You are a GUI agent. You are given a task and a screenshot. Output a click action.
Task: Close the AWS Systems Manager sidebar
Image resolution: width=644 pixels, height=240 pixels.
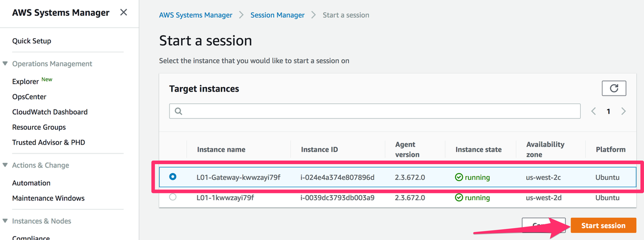123,12
